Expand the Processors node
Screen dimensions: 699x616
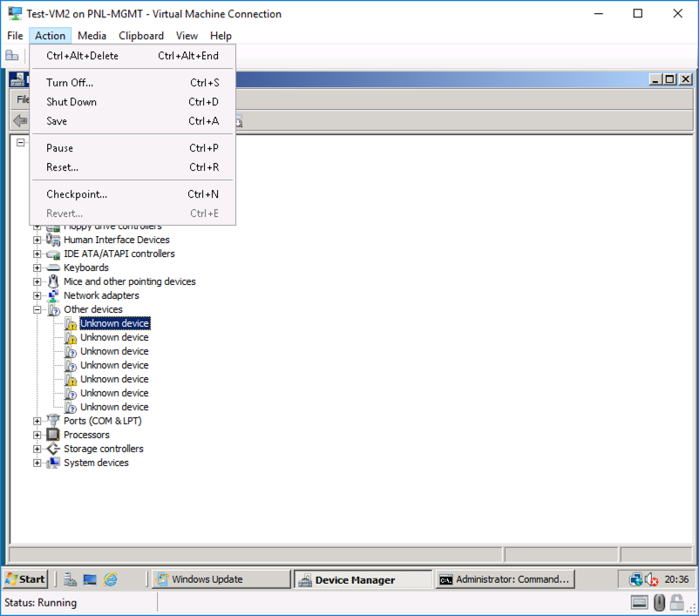tap(37, 435)
